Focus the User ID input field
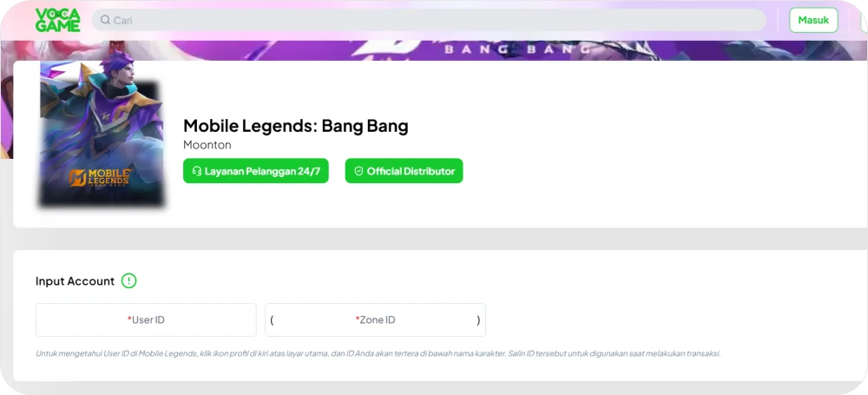 146,319
